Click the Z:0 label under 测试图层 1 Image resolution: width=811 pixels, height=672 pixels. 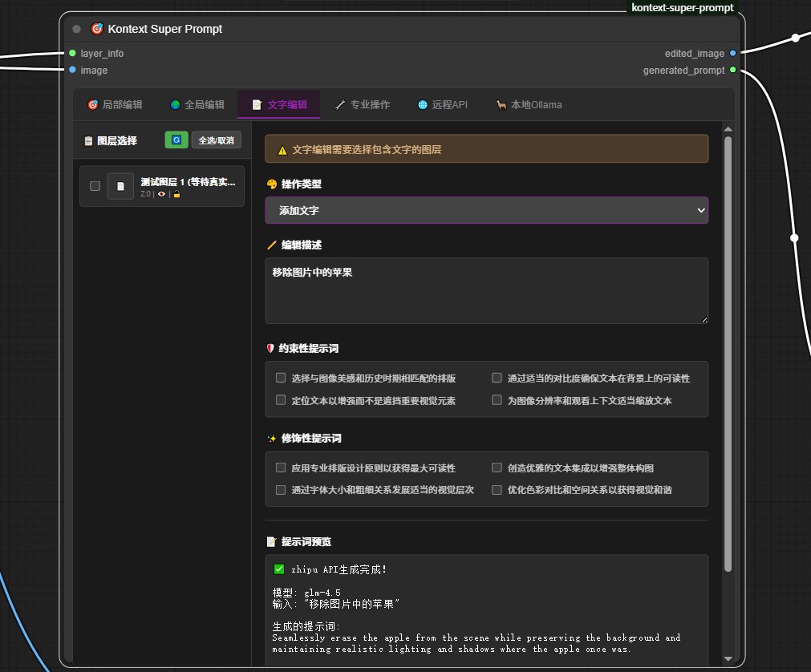(145, 194)
